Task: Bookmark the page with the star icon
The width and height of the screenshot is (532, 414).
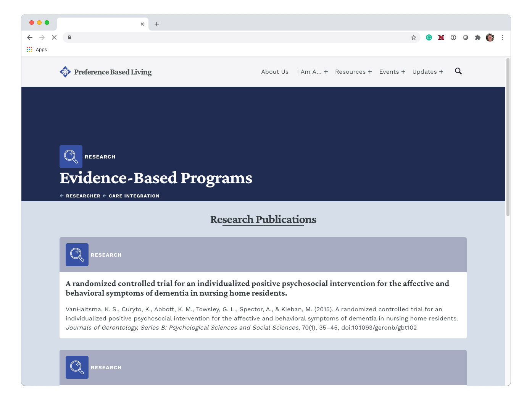Action: click(414, 37)
